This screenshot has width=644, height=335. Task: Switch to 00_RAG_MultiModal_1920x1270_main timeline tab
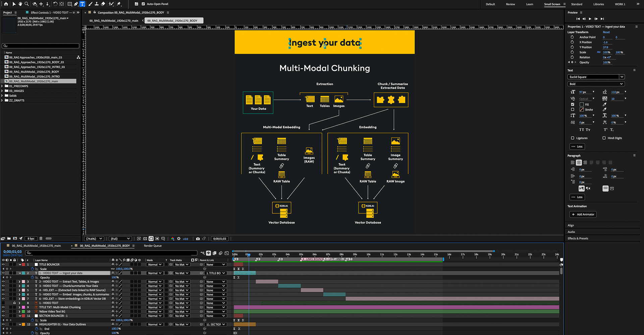(36, 246)
